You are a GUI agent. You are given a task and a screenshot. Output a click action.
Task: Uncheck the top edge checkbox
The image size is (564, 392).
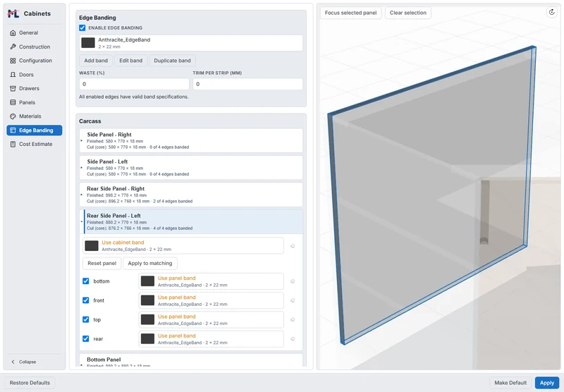[x=85, y=319]
